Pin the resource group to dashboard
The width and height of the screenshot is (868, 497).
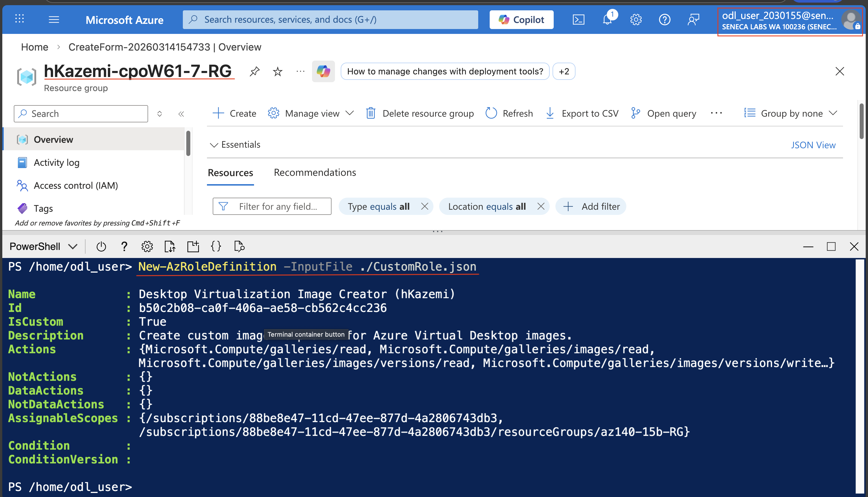pos(254,71)
